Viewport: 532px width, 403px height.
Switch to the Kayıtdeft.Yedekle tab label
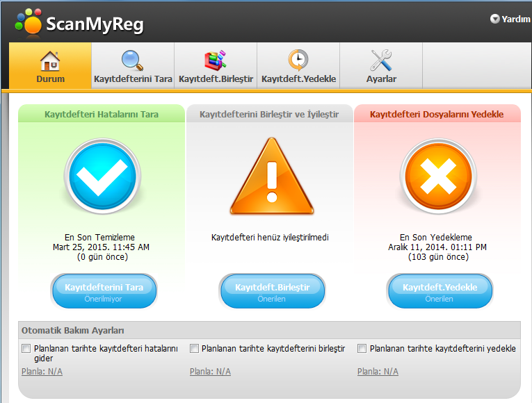click(298, 79)
